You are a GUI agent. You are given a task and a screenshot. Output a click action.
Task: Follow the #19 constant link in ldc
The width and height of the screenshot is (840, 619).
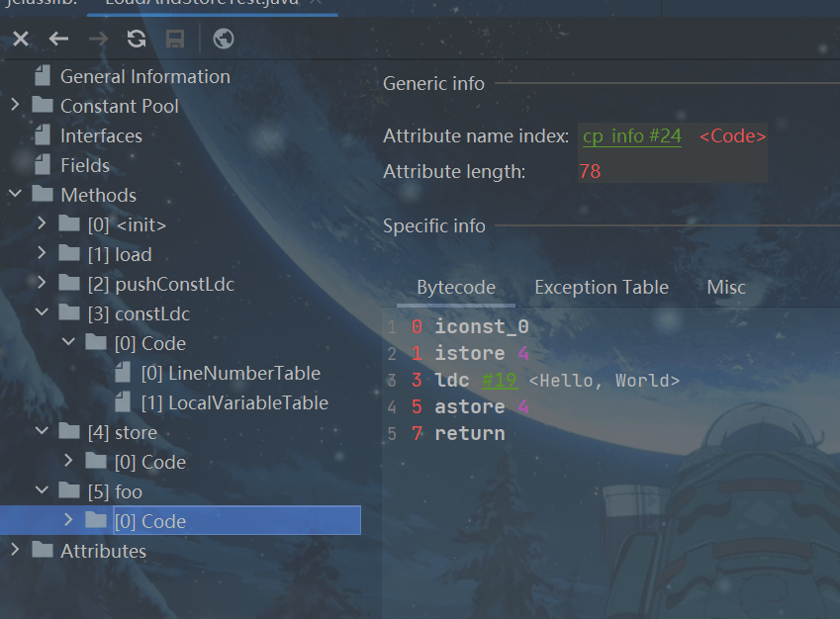tap(500, 381)
